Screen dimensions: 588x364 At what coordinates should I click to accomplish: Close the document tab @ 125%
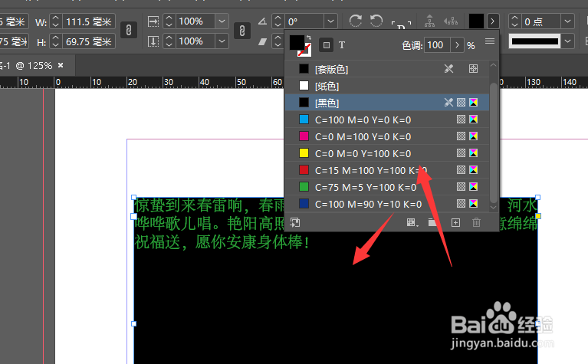tap(61, 66)
